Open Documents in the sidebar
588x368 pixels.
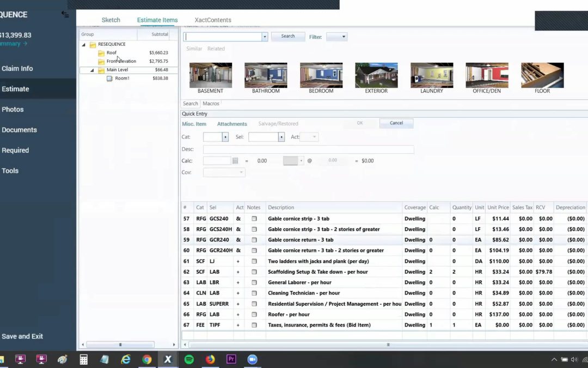pyautogui.click(x=19, y=130)
